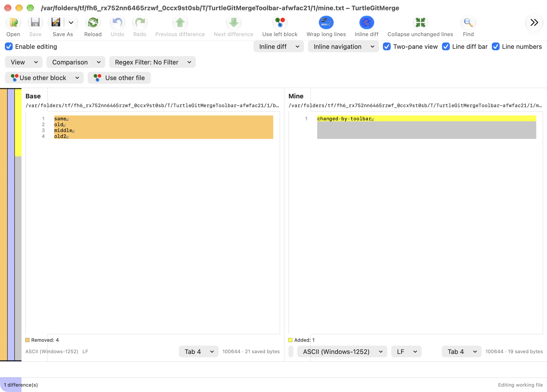Click the Use left block icon
The image size is (547, 392).
pyautogui.click(x=280, y=23)
